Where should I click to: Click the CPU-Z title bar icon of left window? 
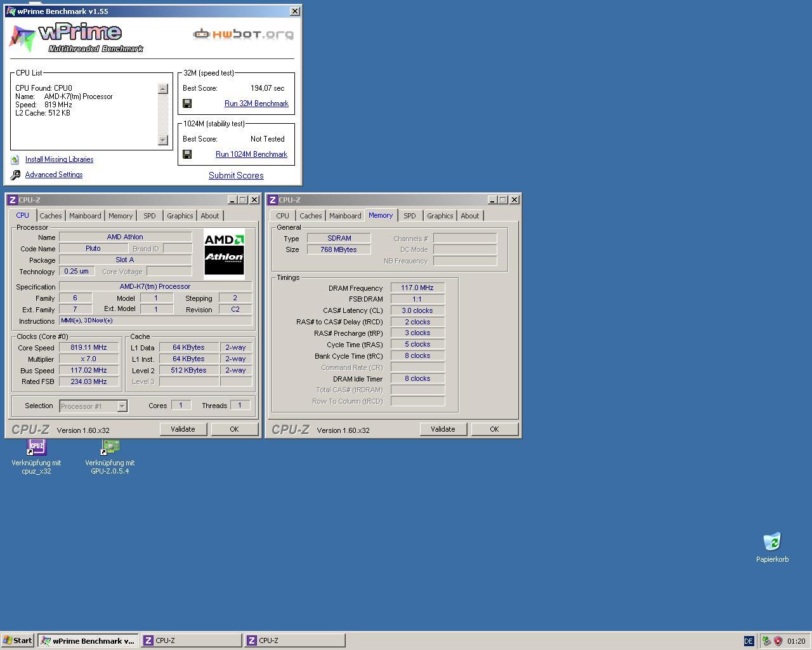click(x=13, y=200)
